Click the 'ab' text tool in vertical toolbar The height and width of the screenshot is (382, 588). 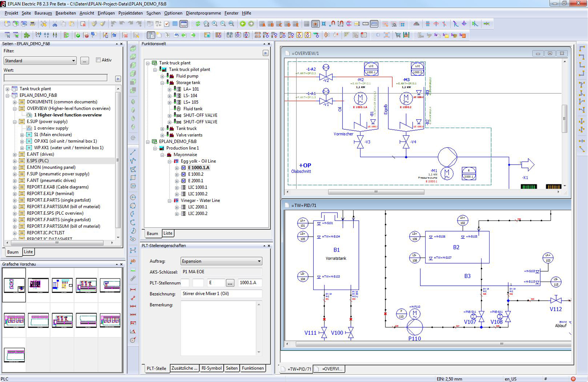133,261
